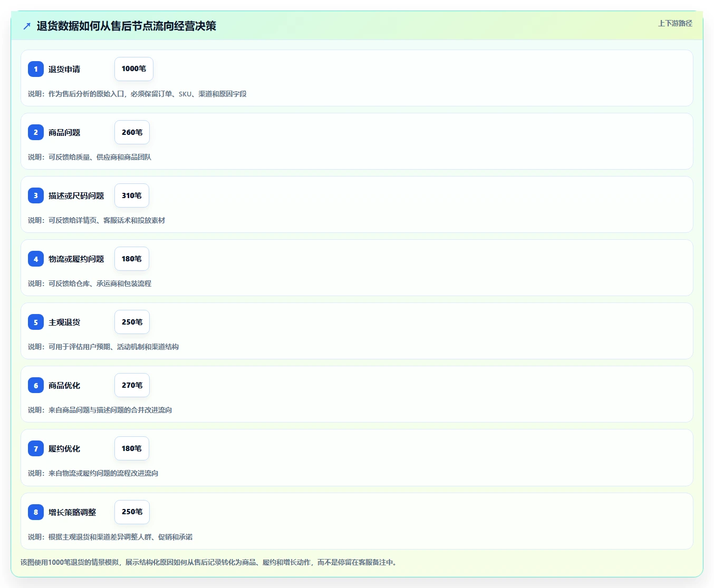Select the 260笔 value chip

132,132
